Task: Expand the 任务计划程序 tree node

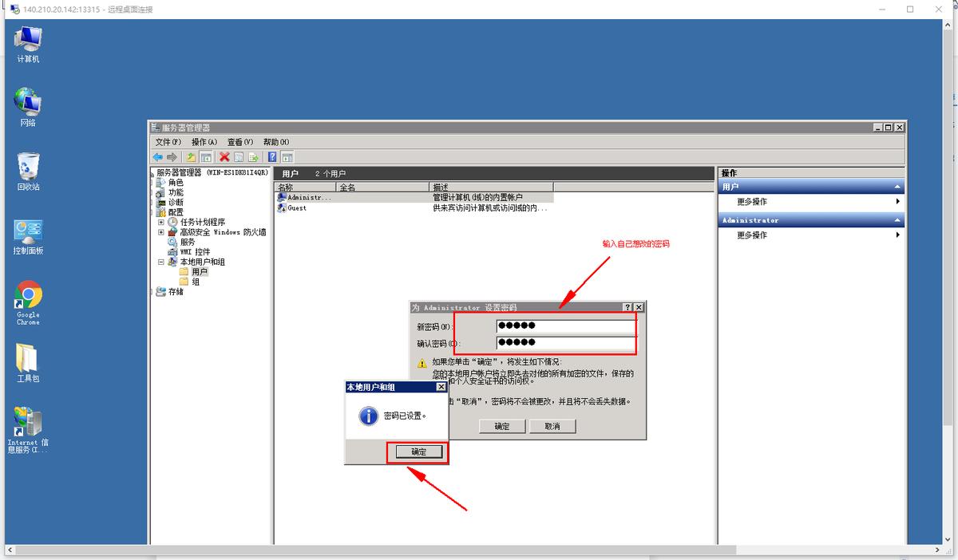Action: (161, 222)
